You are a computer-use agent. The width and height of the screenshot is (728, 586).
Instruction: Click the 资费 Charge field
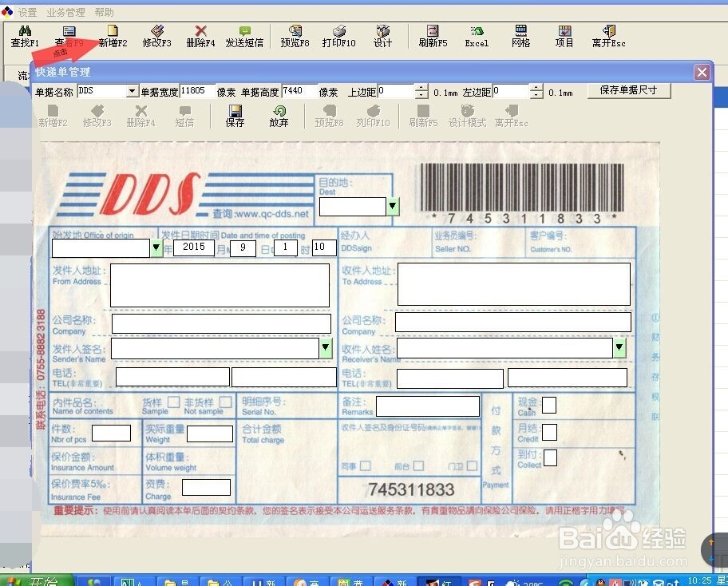point(206,487)
